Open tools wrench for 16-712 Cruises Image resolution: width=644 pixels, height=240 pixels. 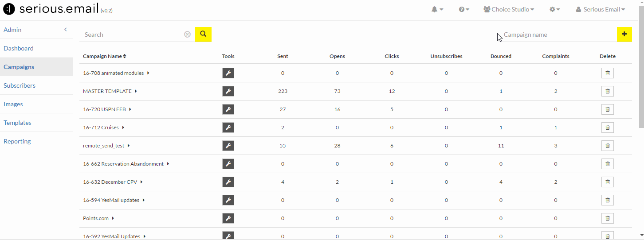228,128
